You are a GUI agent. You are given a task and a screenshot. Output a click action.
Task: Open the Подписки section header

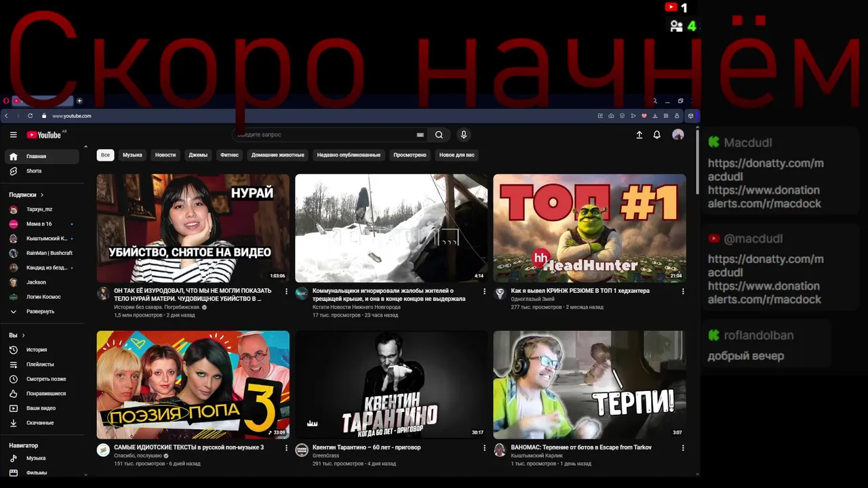26,195
